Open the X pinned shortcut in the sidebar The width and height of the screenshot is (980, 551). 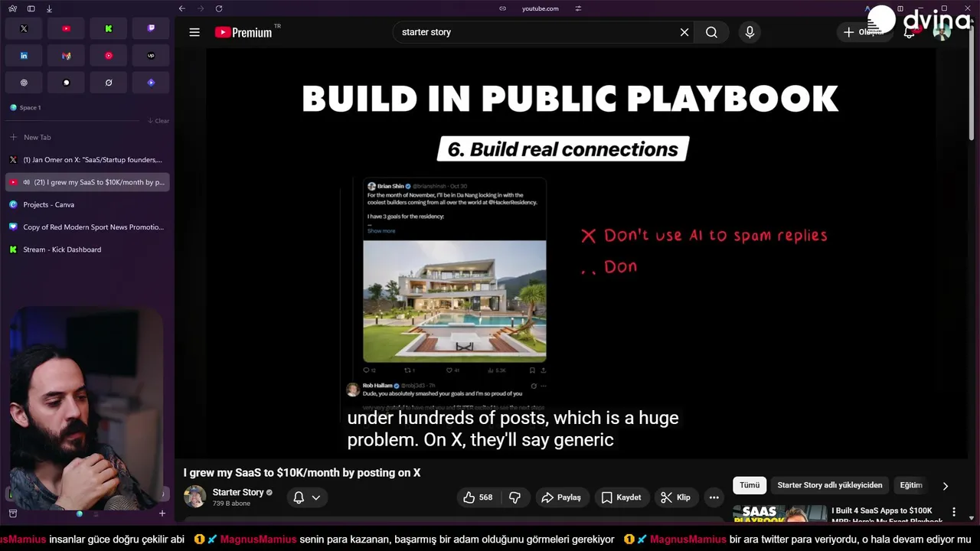coord(24,28)
